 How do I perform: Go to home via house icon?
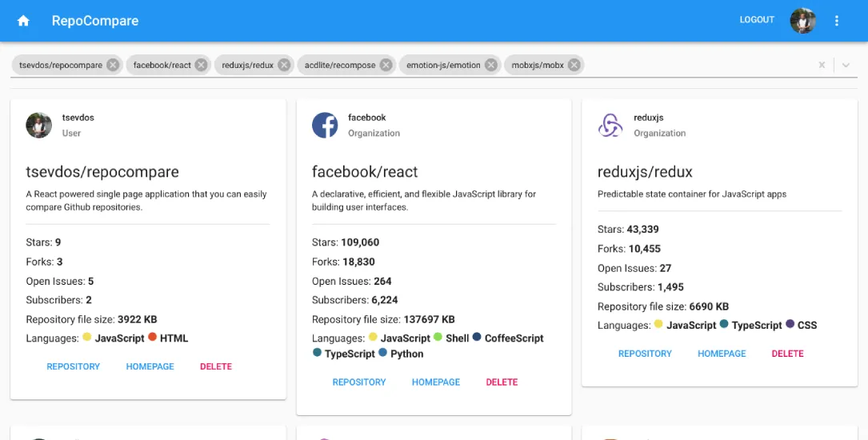click(23, 21)
